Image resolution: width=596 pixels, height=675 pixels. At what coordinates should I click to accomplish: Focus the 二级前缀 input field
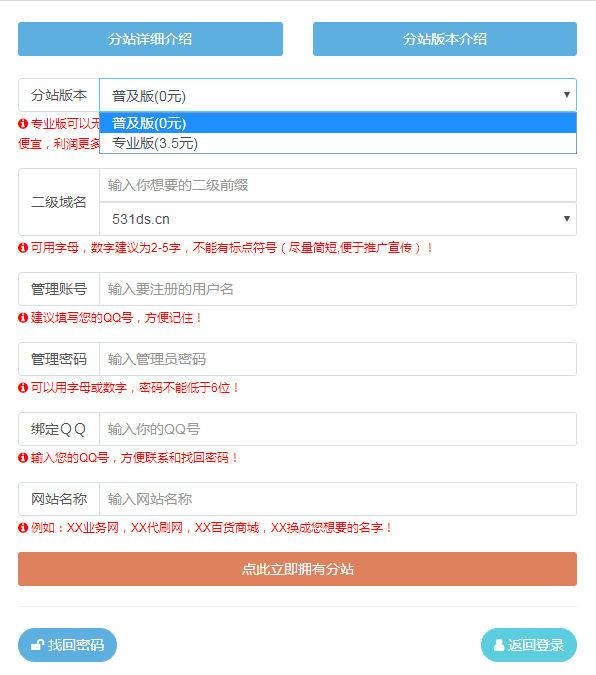coord(338,185)
